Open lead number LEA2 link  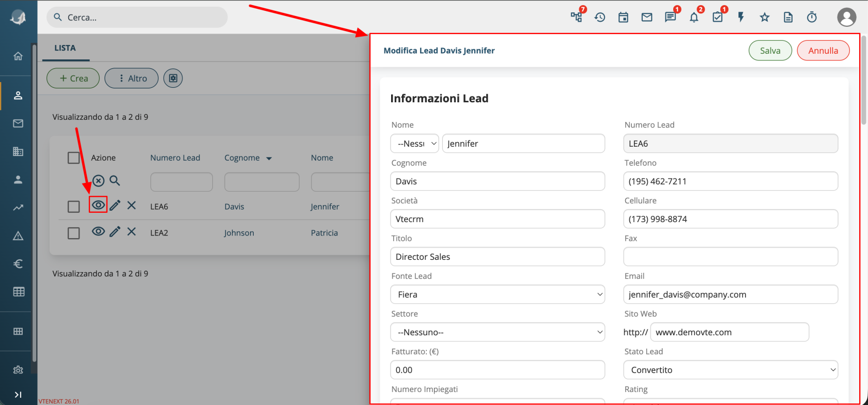point(159,232)
